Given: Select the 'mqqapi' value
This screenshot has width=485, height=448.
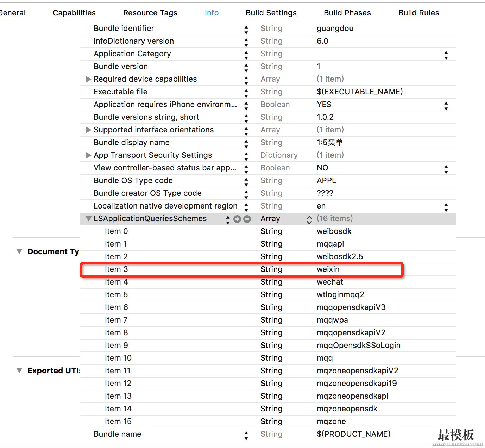Looking at the screenshot, I should pos(330,244).
